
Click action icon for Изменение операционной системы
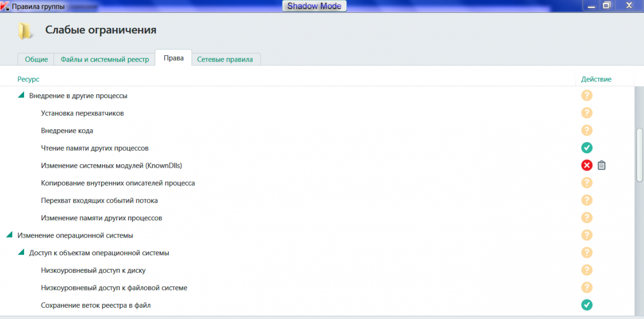pyautogui.click(x=587, y=235)
